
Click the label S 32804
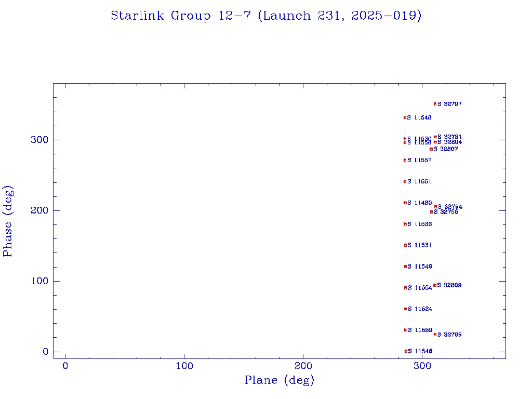449,142
